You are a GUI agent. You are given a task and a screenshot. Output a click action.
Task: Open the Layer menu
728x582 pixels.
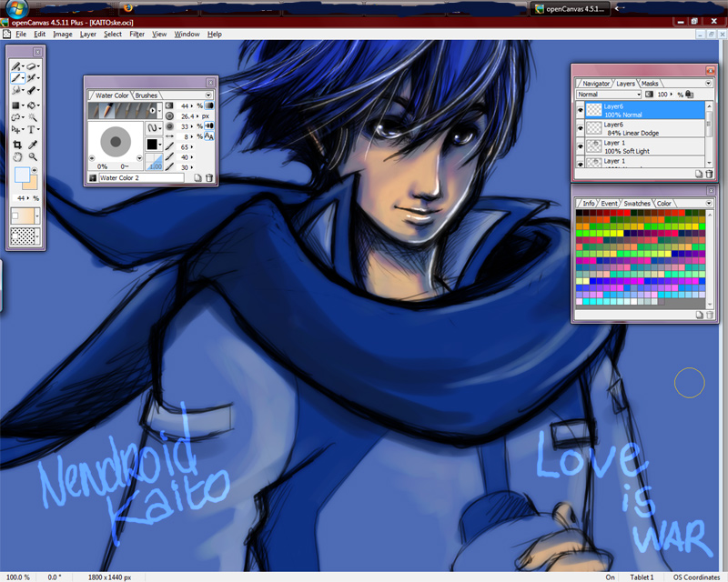(87, 34)
